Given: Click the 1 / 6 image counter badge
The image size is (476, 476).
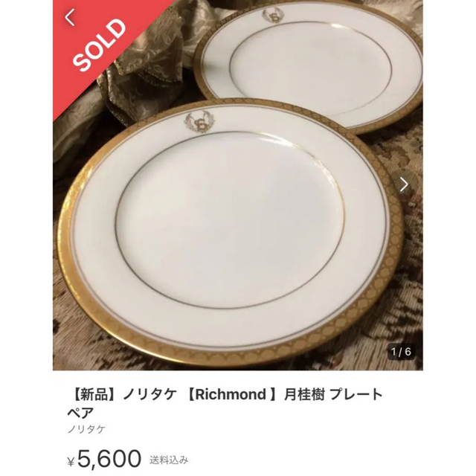Looking at the screenshot, I should pos(401,352).
